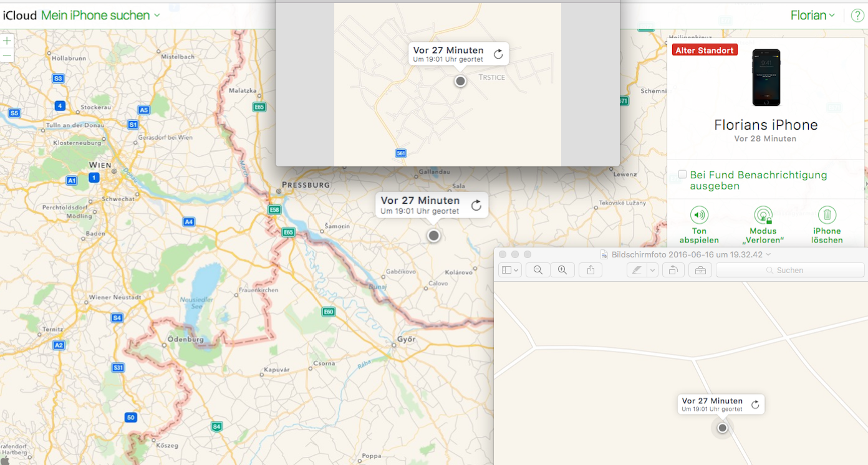Expand the highlight pen options arrow
Screen dimensions: 868x465
click(652, 270)
